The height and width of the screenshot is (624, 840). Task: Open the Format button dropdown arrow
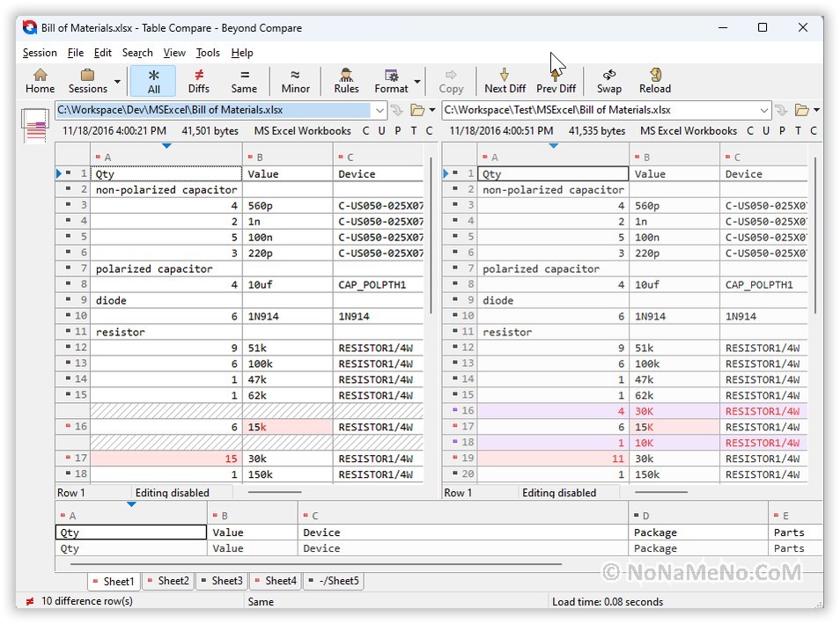point(417,82)
